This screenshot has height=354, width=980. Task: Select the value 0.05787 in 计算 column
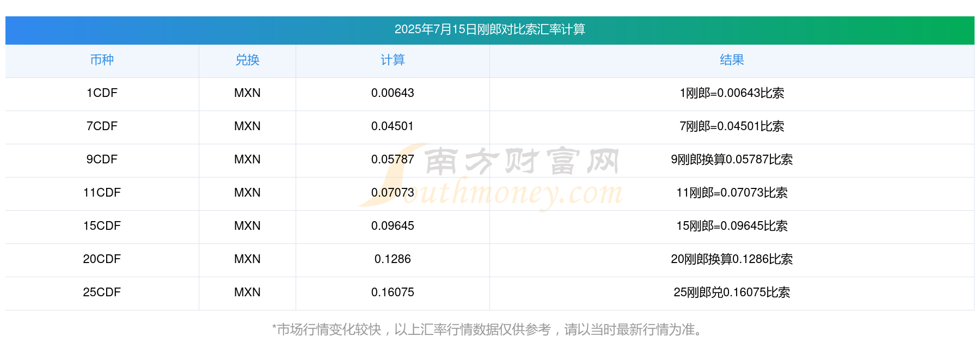393,160
